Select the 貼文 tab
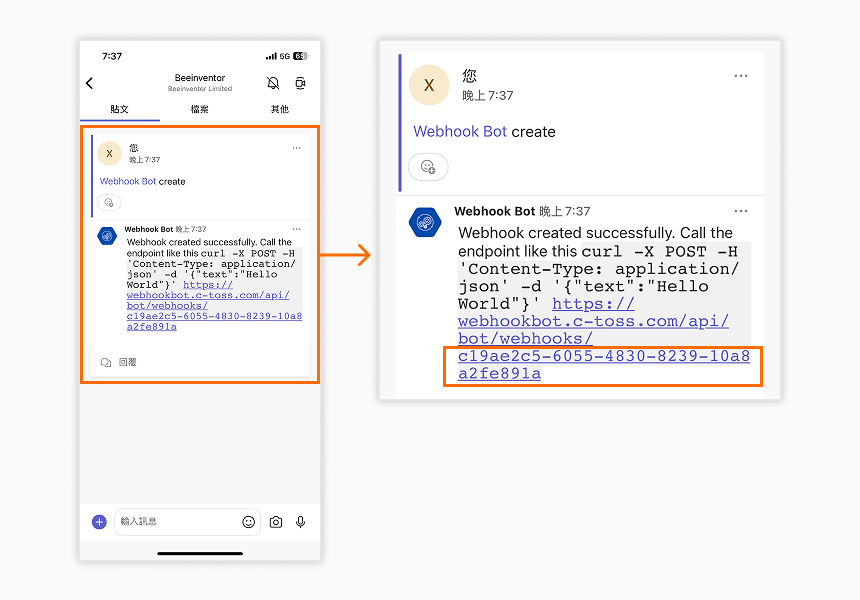Screen dimensions: 860x600 point(120,109)
